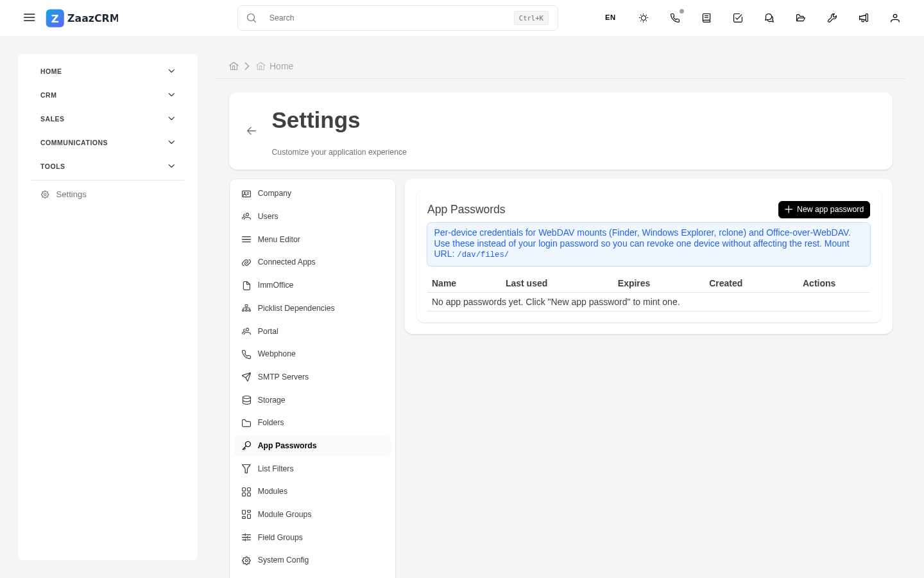Focus the Search input field
This screenshot has height=578, width=924.
pyautogui.click(x=398, y=18)
